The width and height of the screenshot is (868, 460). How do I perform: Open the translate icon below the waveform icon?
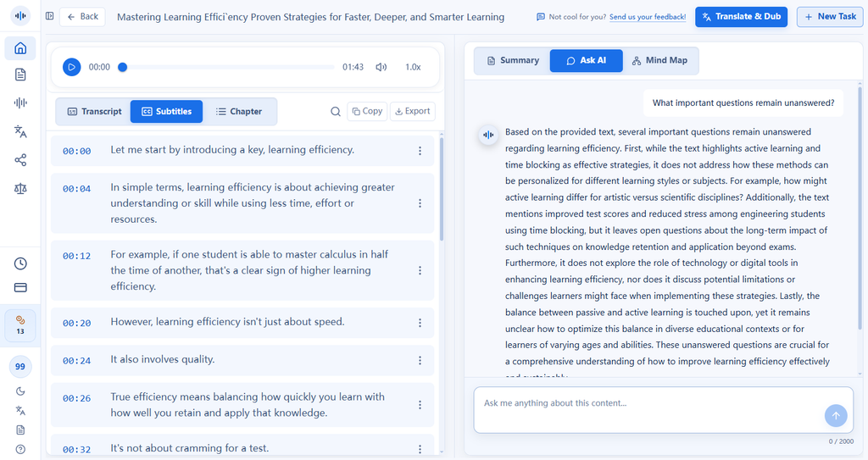(x=20, y=131)
